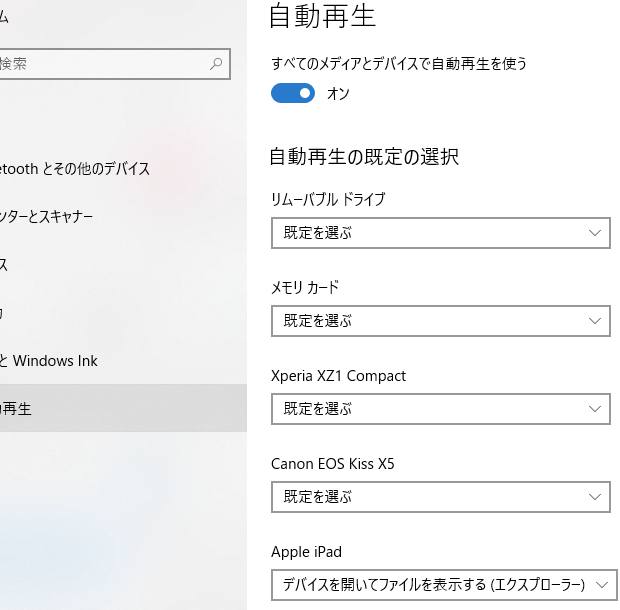Open the Xperia XZ1 Compact dropdown
This screenshot has height=610, width=620.
click(x=440, y=409)
